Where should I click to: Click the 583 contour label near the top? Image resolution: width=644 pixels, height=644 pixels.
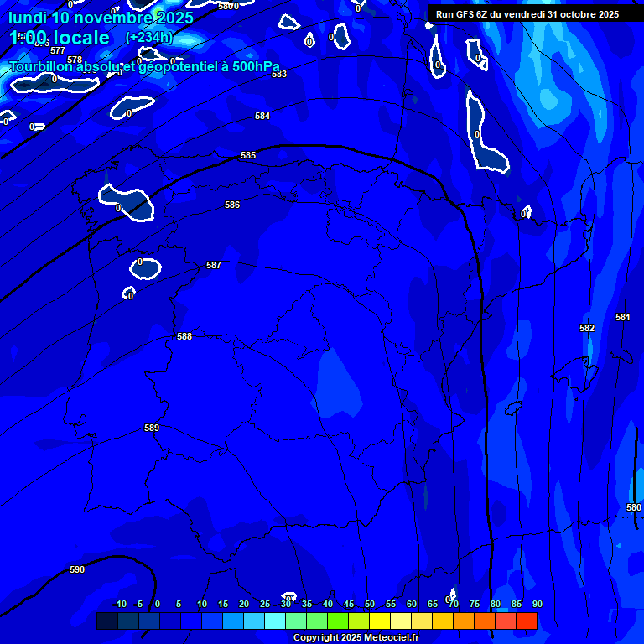coord(279,74)
